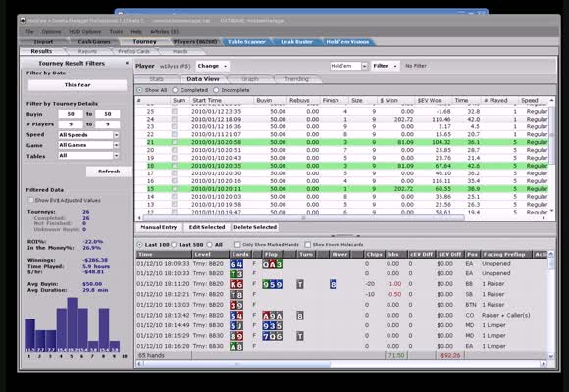The width and height of the screenshot is (569, 392).
Task: Click the application icon in title bar
Action: [23, 20]
